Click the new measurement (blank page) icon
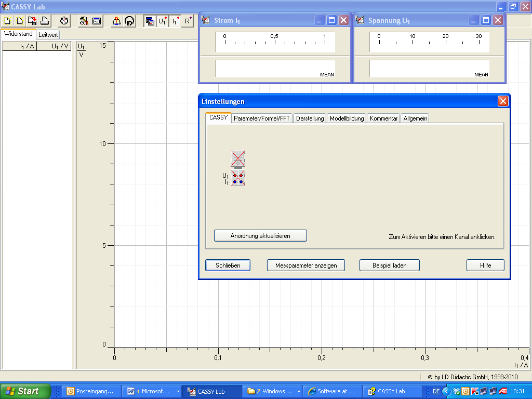The width and height of the screenshot is (532, 399). coord(8,21)
